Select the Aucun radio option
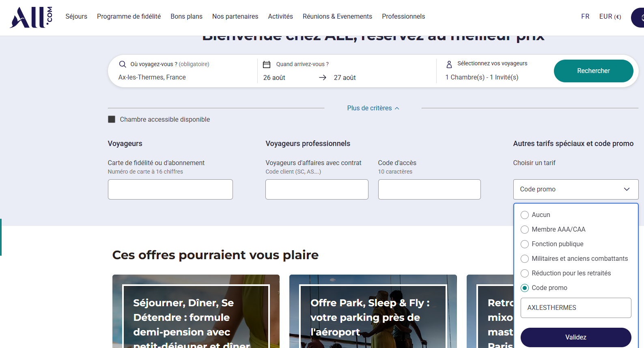The image size is (644, 348). [x=525, y=215]
